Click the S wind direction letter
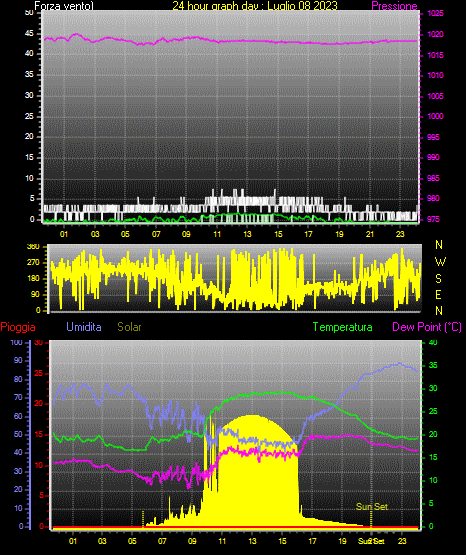Image resolution: width=466 pixels, height=555 pixels. (438, 279)
